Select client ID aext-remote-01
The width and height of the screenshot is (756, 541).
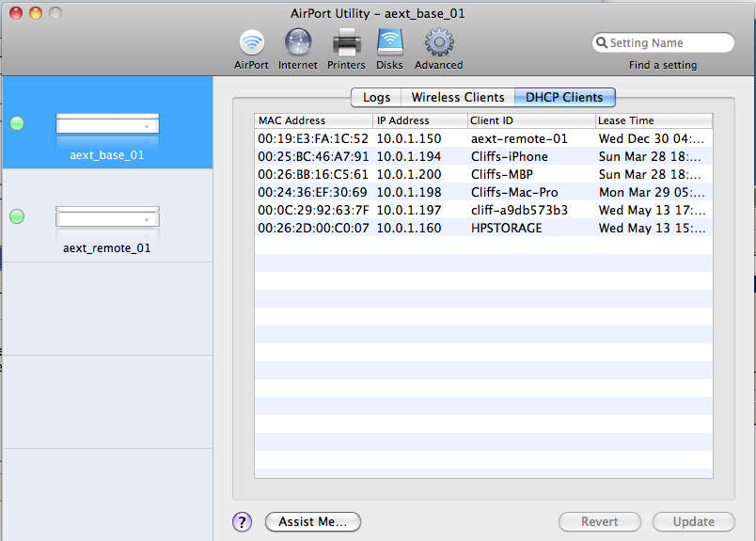click(x=519, y=139)
